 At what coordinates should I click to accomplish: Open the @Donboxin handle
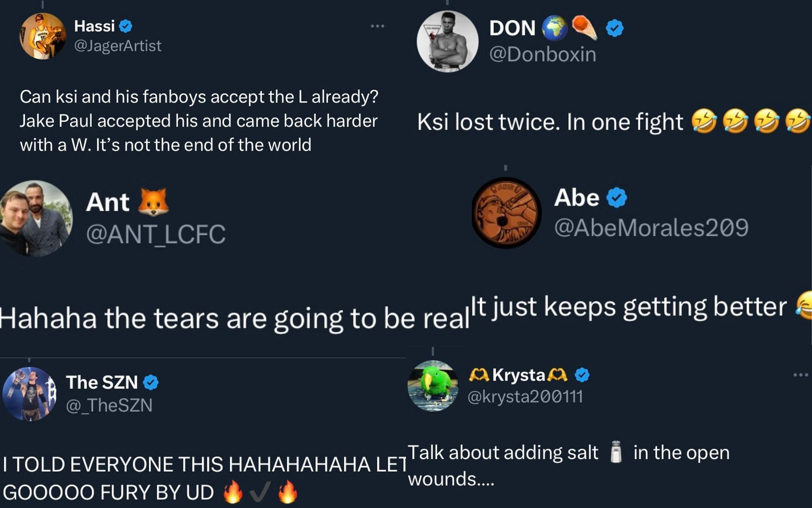543,55
